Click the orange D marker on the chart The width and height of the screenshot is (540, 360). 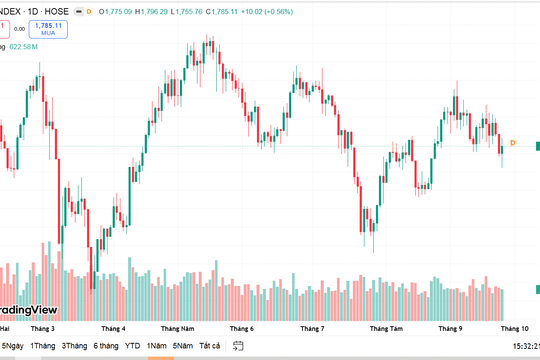[512, 143]
